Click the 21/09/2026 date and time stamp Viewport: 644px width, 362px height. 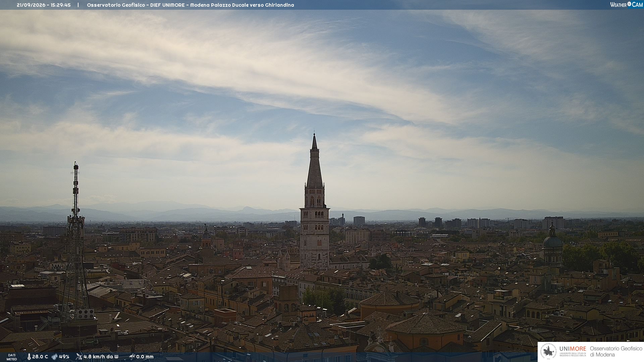coord(44,5)
